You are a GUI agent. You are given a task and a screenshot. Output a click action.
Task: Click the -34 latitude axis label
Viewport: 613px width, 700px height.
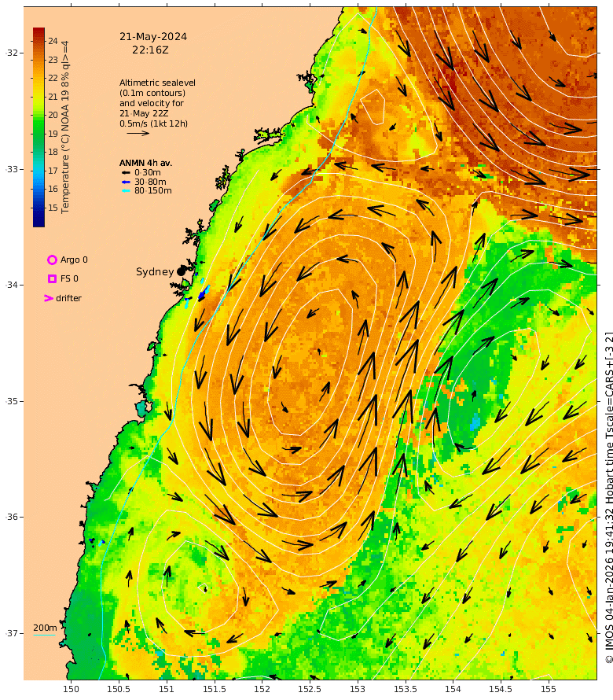(13, 285)
